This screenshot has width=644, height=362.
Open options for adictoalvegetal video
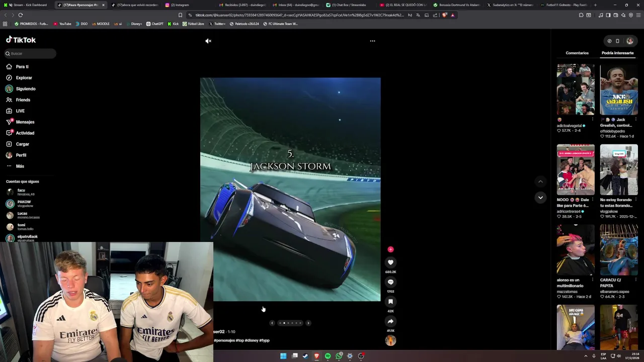[x=592, y=119]
